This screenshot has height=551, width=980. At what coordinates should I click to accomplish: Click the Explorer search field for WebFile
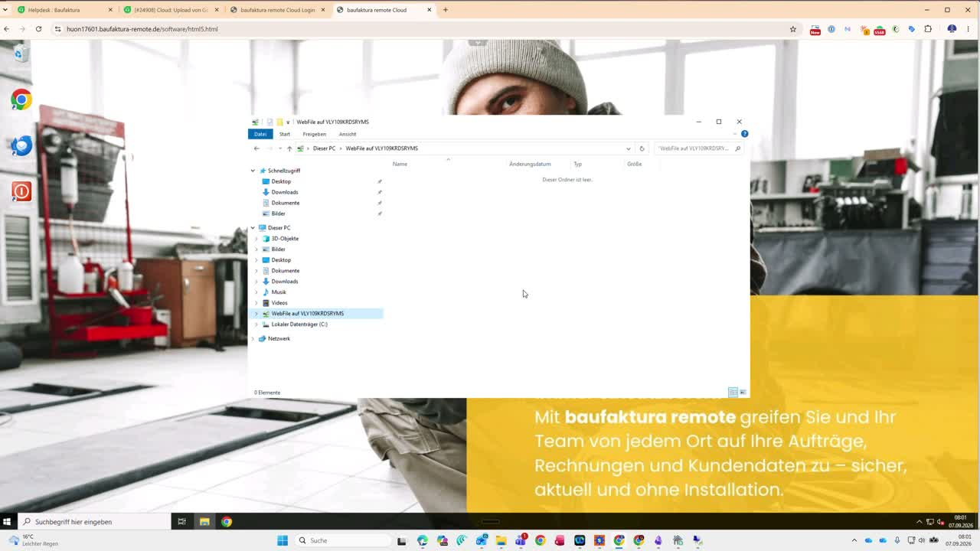(x=693, y=148)
